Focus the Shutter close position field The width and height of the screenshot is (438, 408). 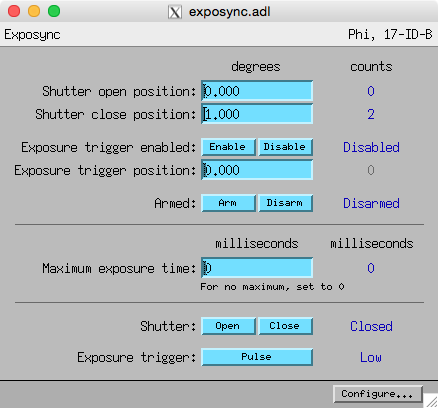click(257, 114)
